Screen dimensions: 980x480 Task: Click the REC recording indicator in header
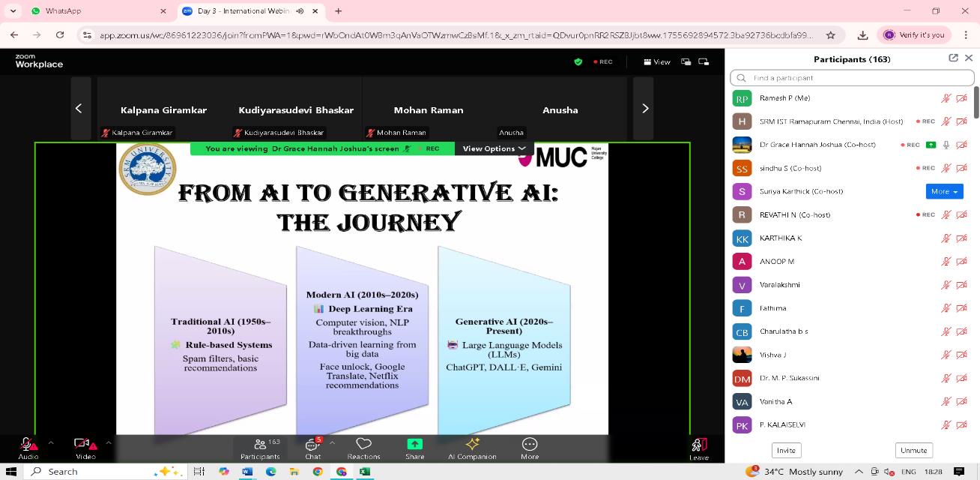click(x=603, y=62)
